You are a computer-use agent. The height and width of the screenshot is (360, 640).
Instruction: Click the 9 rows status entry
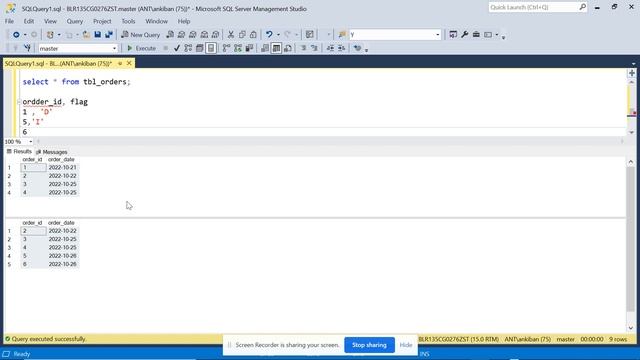click(618, 339)
